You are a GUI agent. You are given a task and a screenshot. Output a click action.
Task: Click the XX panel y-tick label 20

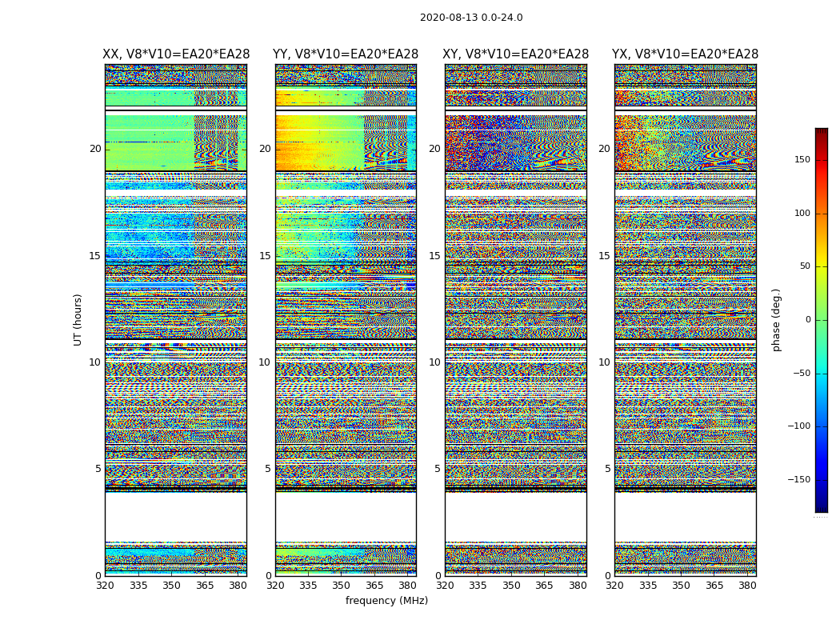95,149
